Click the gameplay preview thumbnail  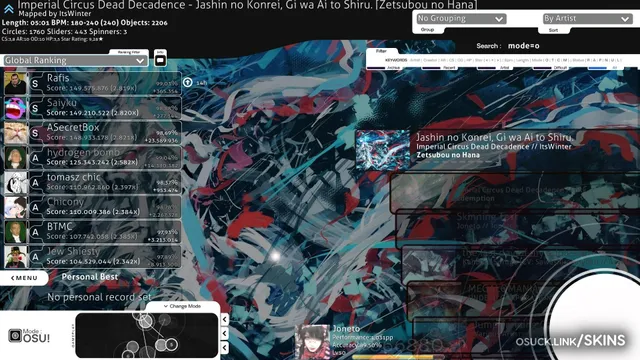pyautogui.click(x=147, y=336)
